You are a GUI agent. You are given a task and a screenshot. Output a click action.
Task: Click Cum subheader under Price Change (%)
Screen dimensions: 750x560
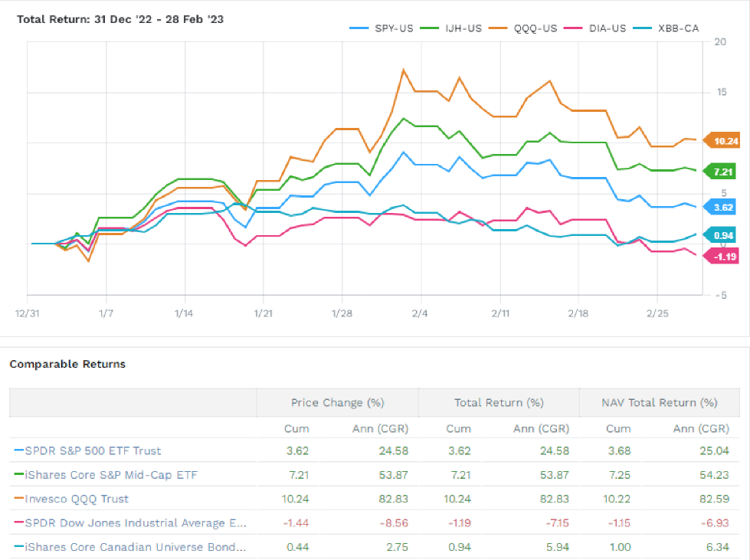point(296,428)
